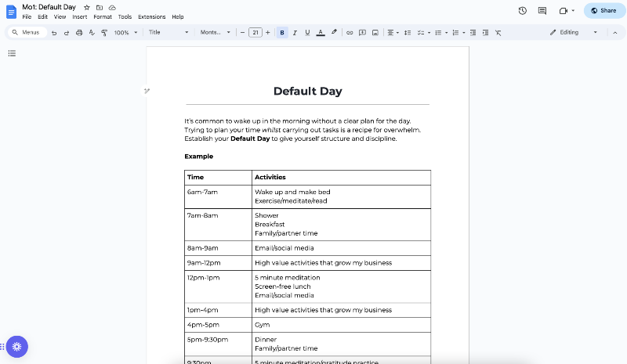Decrease the indent
Viewport: 627px width, 364px height.
click(473, 33)
